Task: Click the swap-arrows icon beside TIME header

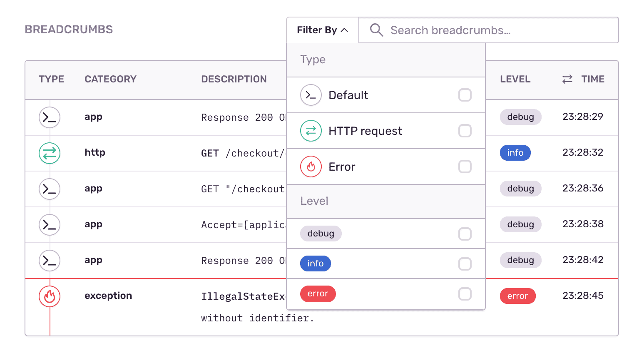Action: pyautogui.click(x=567, y=79)
